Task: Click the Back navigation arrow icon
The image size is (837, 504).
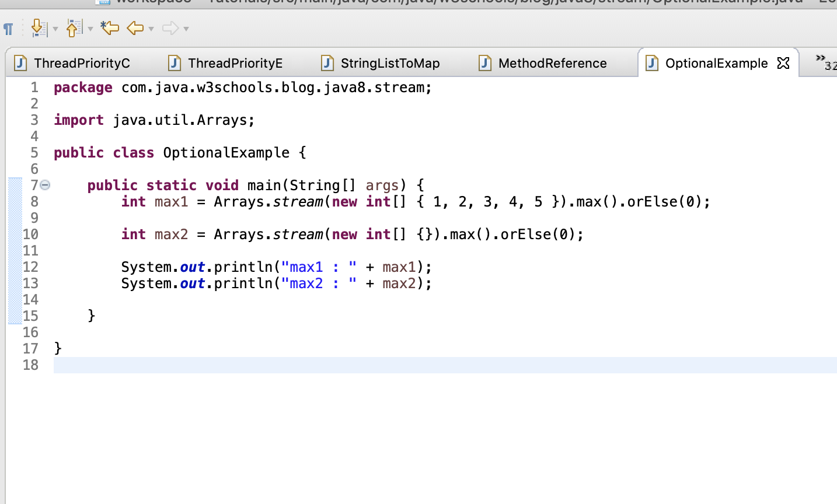Action: 134,27
